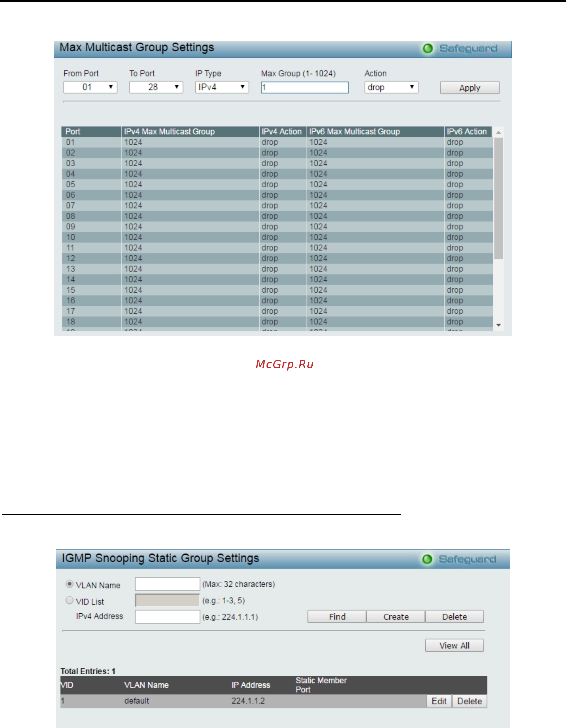This screenshot has width=566, height=728.
Task: Click the IGMP Snooping Static Group Settings title
Action: pos(161,558)
